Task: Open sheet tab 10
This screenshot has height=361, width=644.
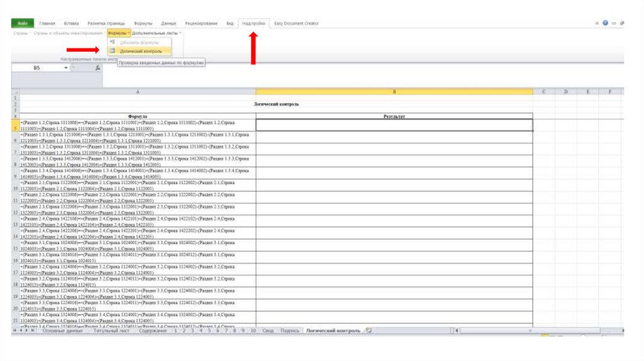Action: click(253, 331)
